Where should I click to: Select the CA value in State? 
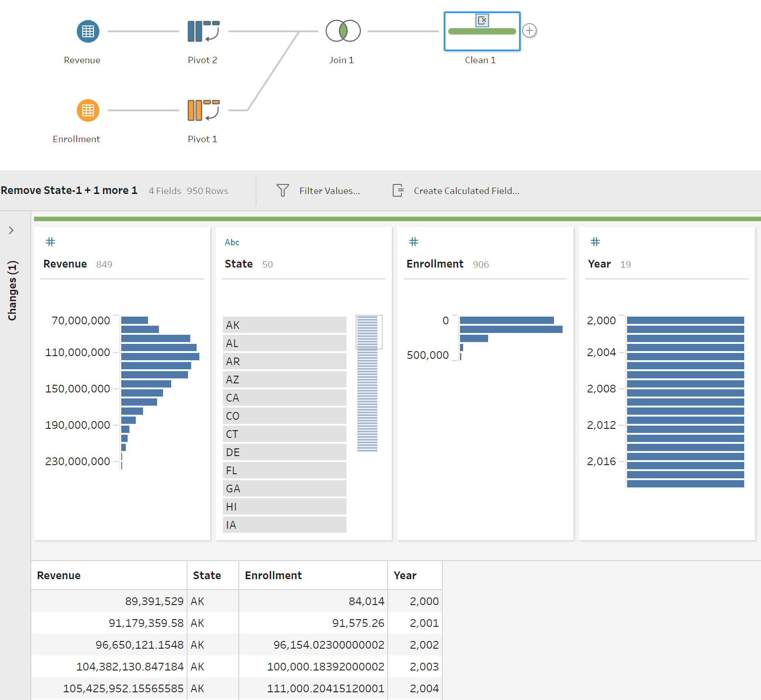pos(285,397)
